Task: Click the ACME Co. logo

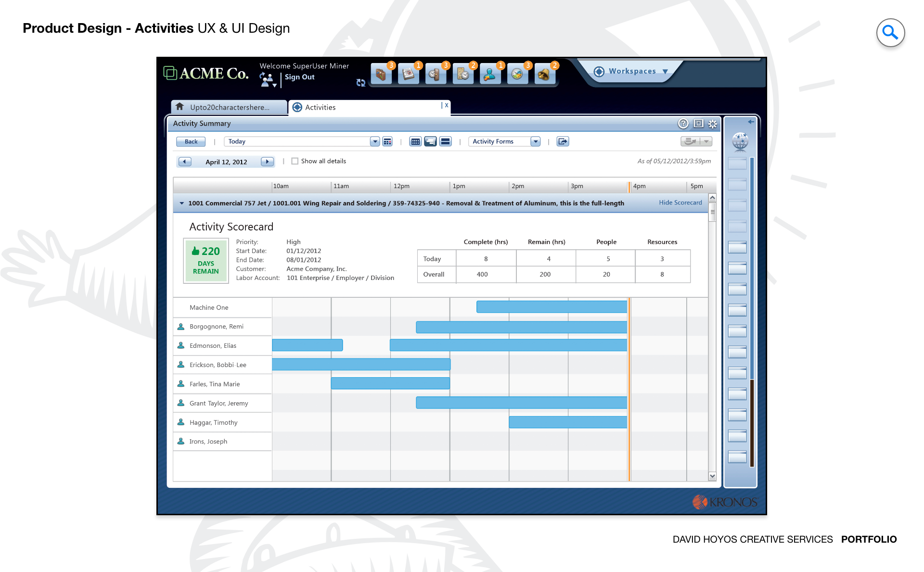Action: (206, 73)
